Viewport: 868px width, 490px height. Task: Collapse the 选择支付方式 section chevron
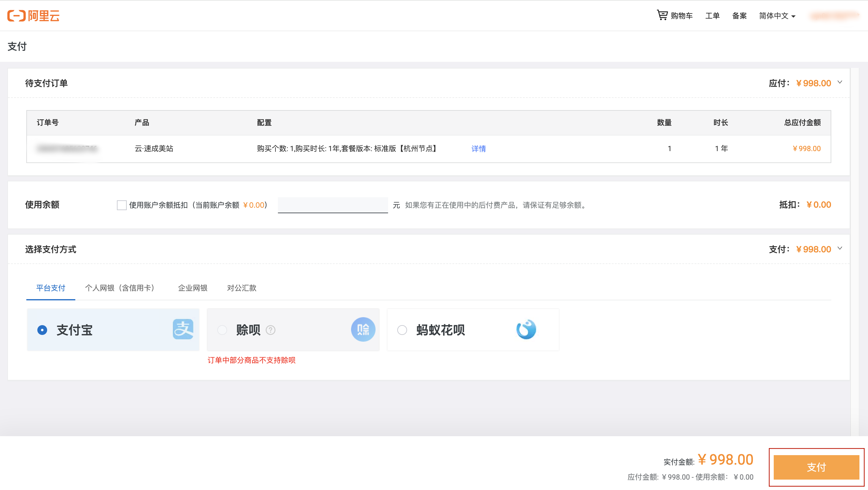tap(840, 248)
